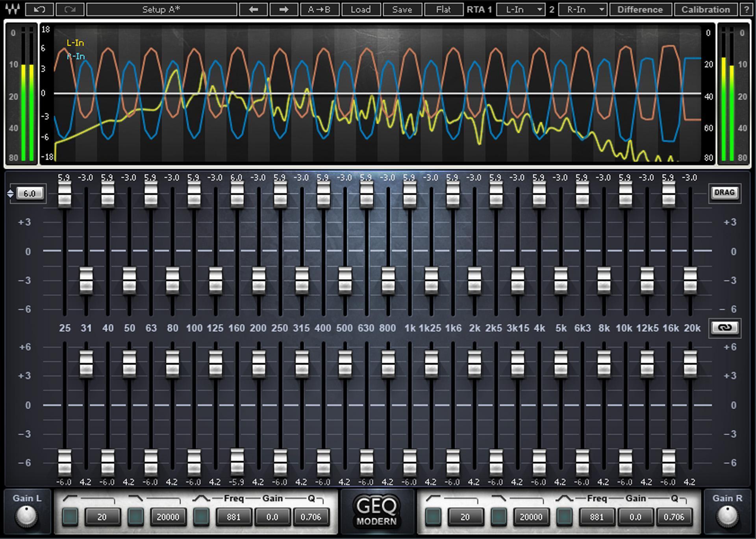The height and width of the screenshot is (539, 756).
Task: Open the R-In source dropdown
Action: click(x=583, y=9)
